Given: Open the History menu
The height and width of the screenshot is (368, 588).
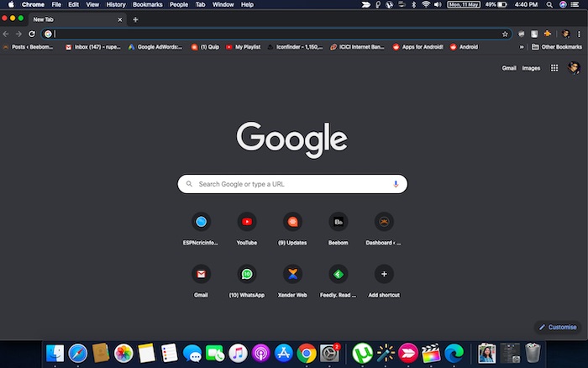Looking at the screenshot, I should tap(116, 5).
